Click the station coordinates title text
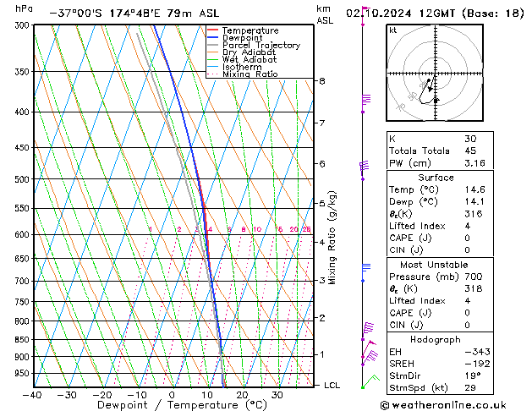Image resolution: width=532 pixels, height=411 pixels. (134, 14)
